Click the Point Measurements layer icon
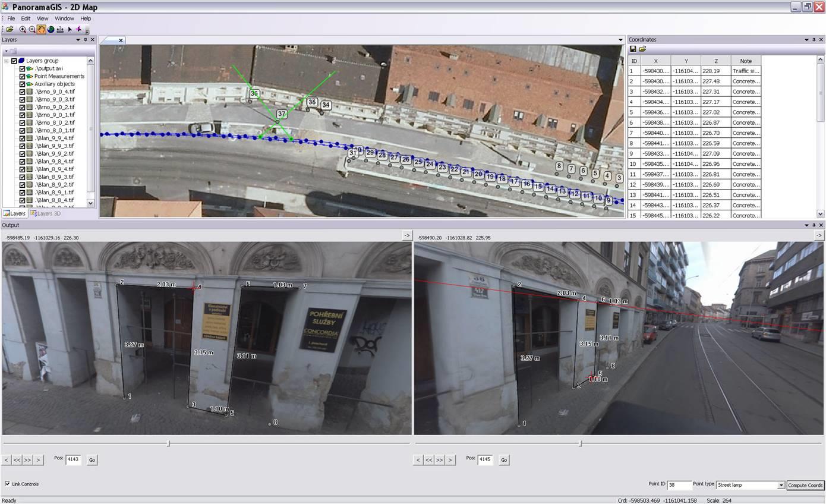This screenshot has height=504, width=826. pos(30,76)
